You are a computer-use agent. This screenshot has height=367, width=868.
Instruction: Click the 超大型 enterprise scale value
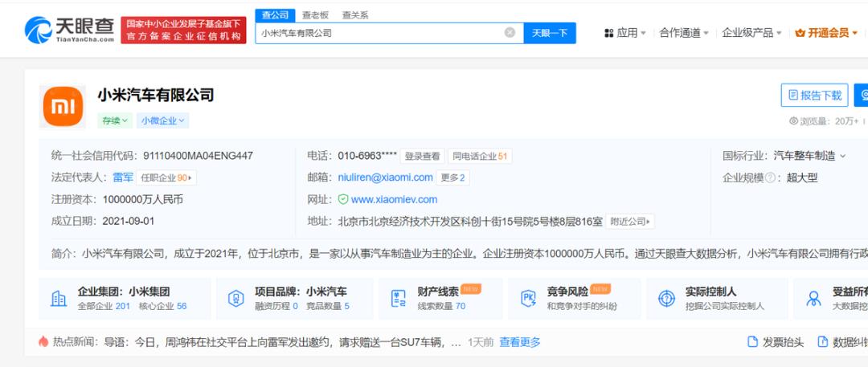coord(802,178)
